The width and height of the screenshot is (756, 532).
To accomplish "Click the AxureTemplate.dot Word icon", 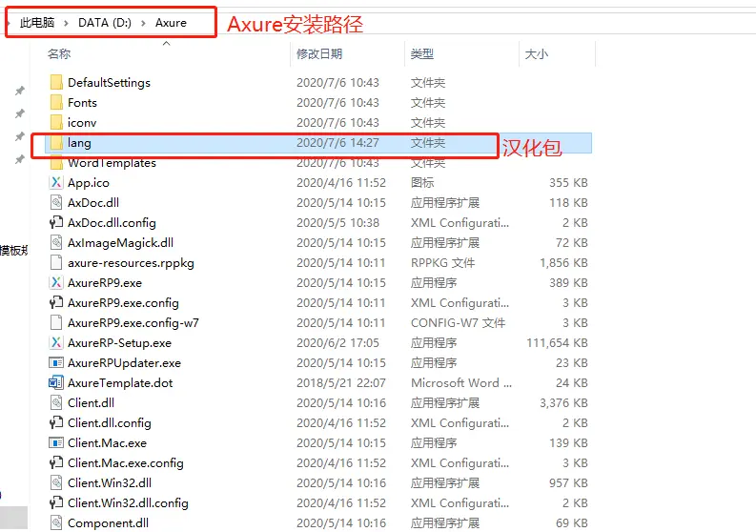I will 56,383.
